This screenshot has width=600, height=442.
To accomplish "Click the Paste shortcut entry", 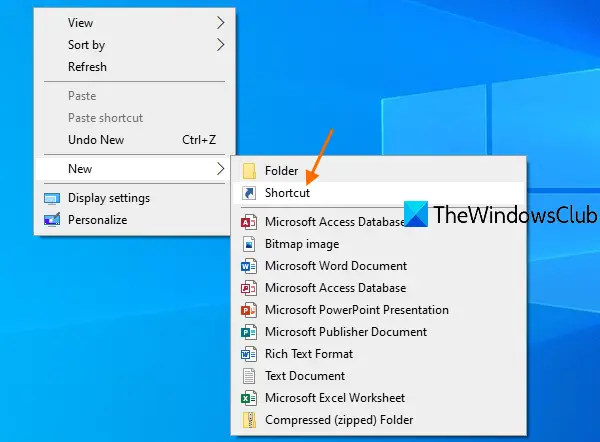I will (x=132, y=118).
